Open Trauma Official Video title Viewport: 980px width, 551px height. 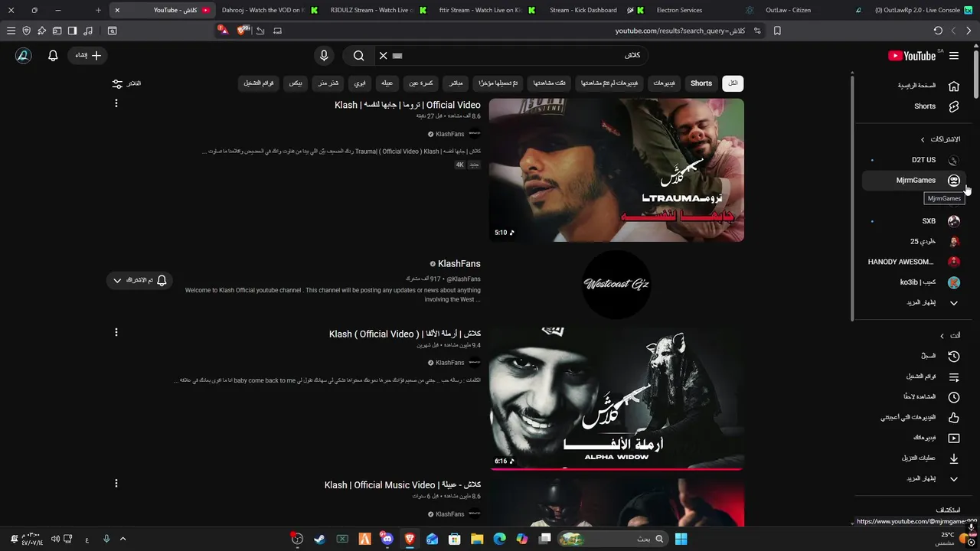click(x=408, y=105)
